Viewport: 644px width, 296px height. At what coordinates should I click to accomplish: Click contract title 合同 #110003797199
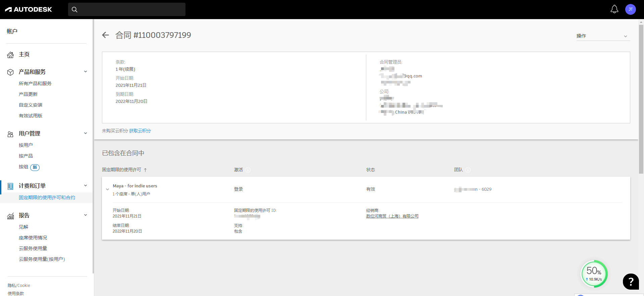pos(153,35)
